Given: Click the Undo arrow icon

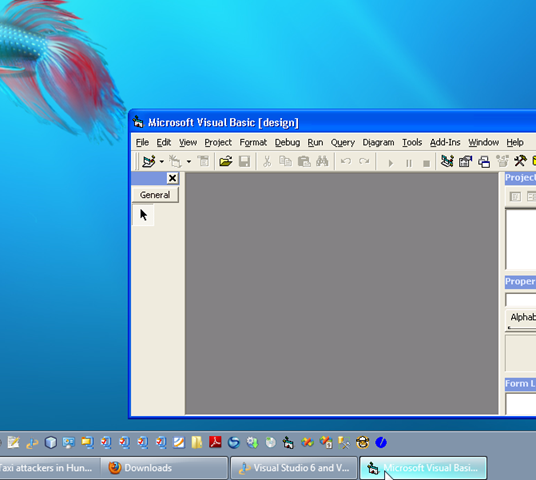Looking at the screenshot, I should click(346, 161).
